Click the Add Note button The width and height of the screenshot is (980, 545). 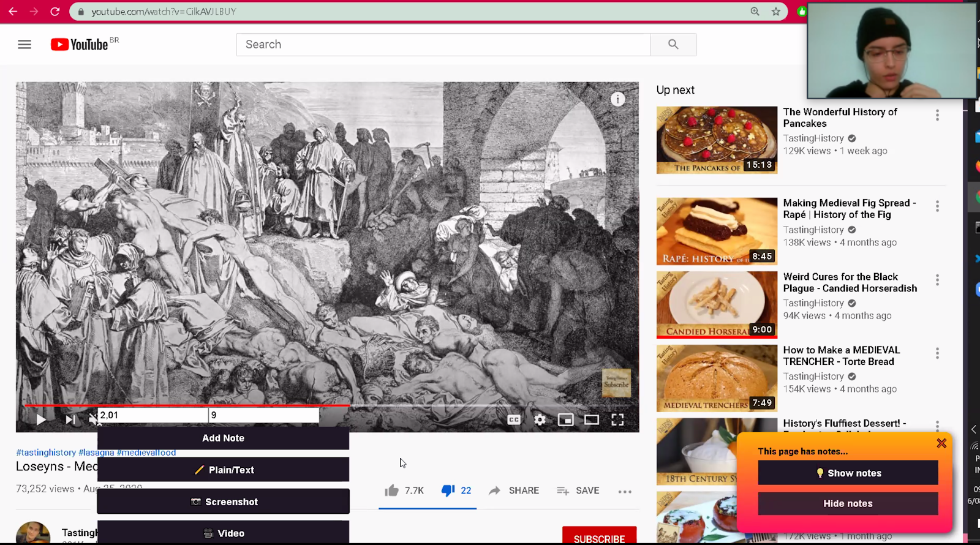coord(223,438)
